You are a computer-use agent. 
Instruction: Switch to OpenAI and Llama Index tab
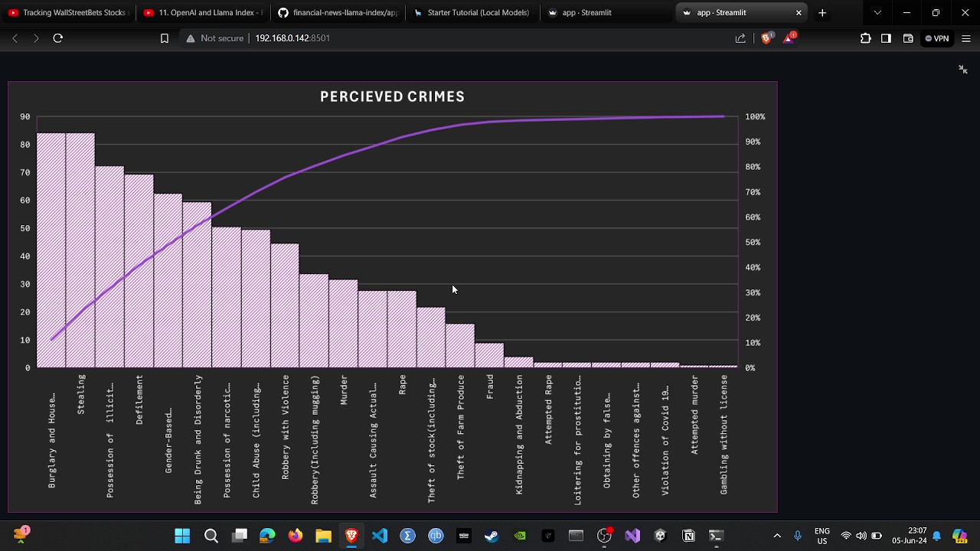coord(203,12)
